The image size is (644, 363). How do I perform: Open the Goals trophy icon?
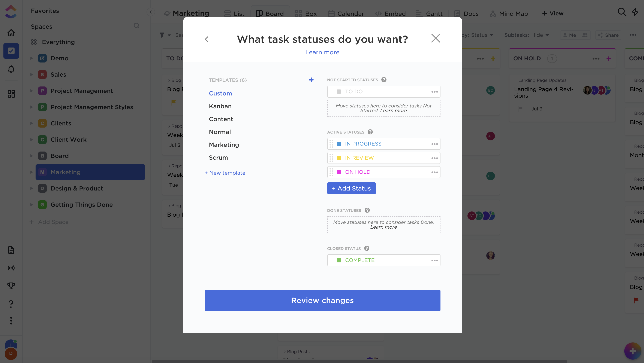pyautogui.click(x=11, y=286)
